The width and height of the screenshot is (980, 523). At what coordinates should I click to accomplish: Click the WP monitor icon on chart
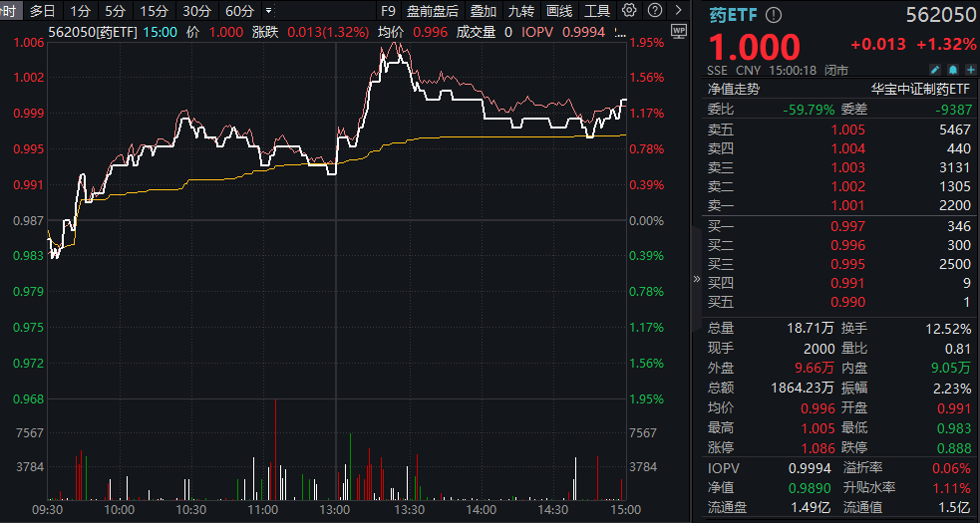coord(678,30)
